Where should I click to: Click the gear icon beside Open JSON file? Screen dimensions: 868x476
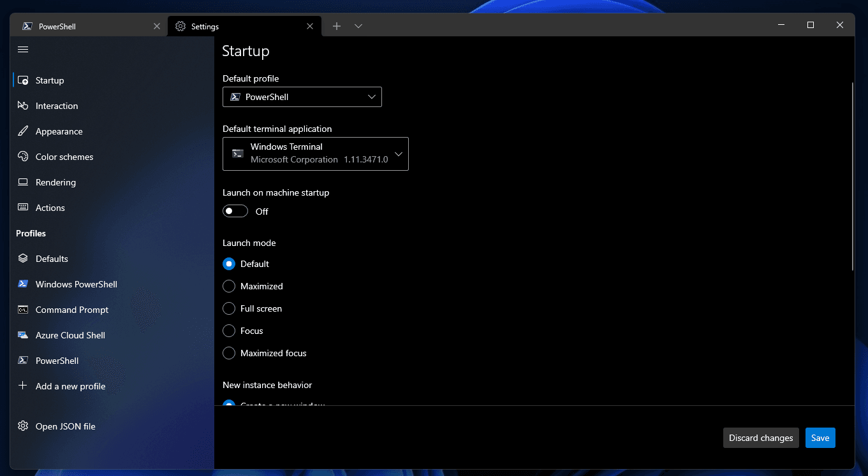coord(23,426)
